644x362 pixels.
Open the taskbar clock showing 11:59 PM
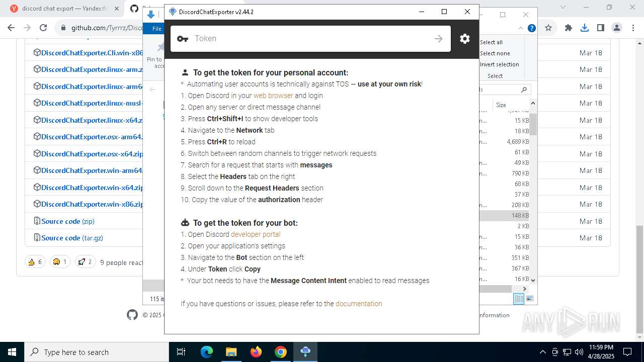(x=601, y=352)
